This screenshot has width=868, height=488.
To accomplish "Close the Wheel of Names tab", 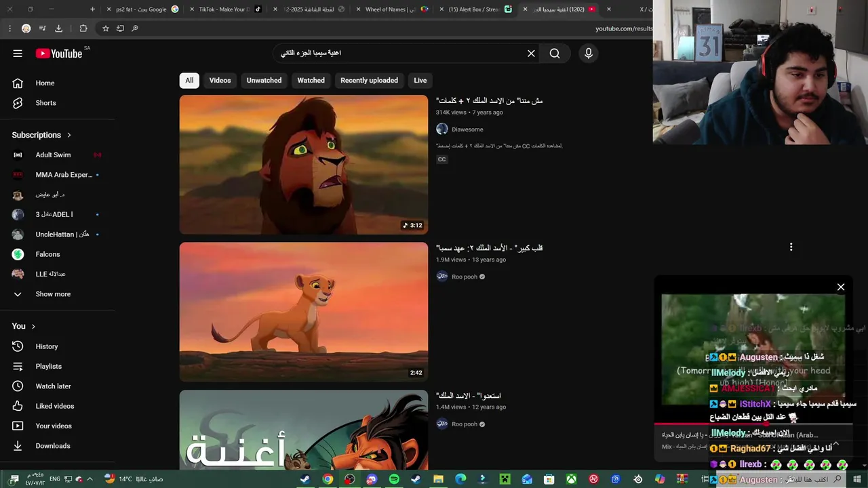I will click(x=359, y=9).
